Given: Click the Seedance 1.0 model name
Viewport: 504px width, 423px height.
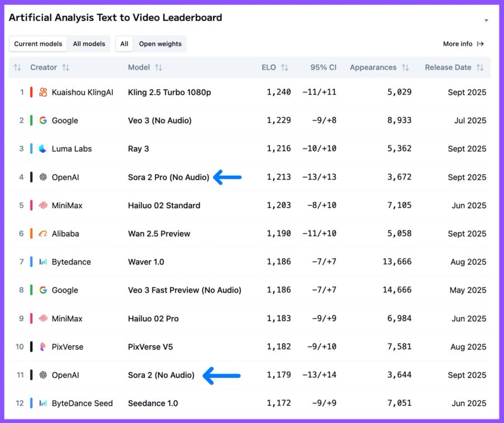Looking at the screenshot, I should coord(153,403).
